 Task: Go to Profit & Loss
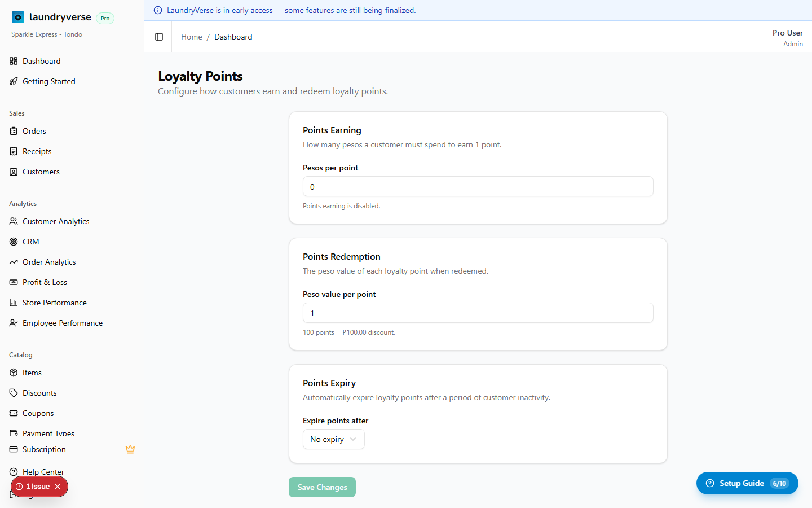click(x=72, y=282)
